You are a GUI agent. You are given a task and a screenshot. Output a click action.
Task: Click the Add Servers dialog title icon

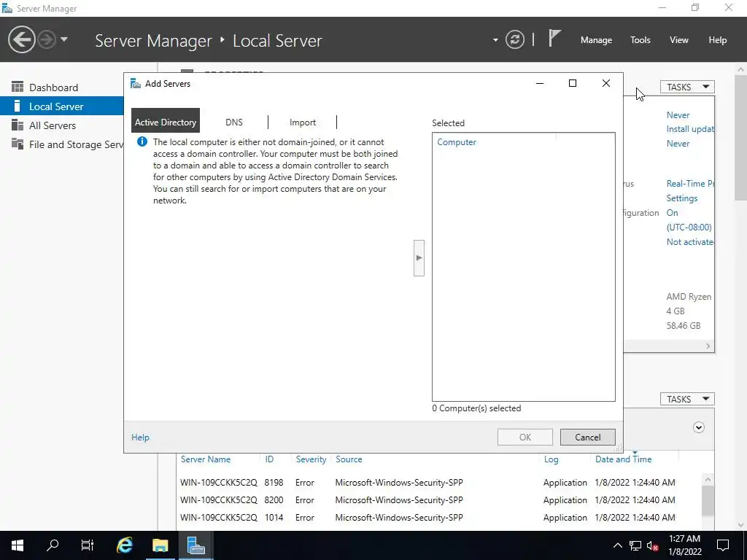pyautogui.click(x=135, y=83)
